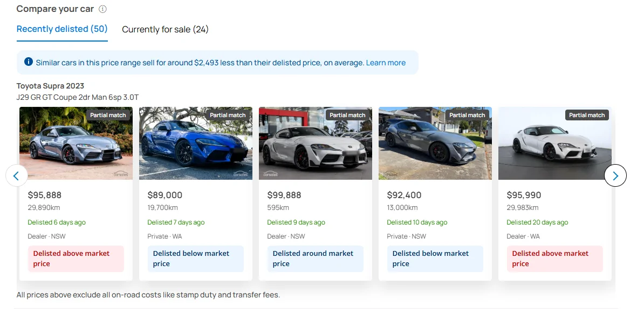
Task: Click Dealer · WA on the $95,990 card
Action: (523, 236)
